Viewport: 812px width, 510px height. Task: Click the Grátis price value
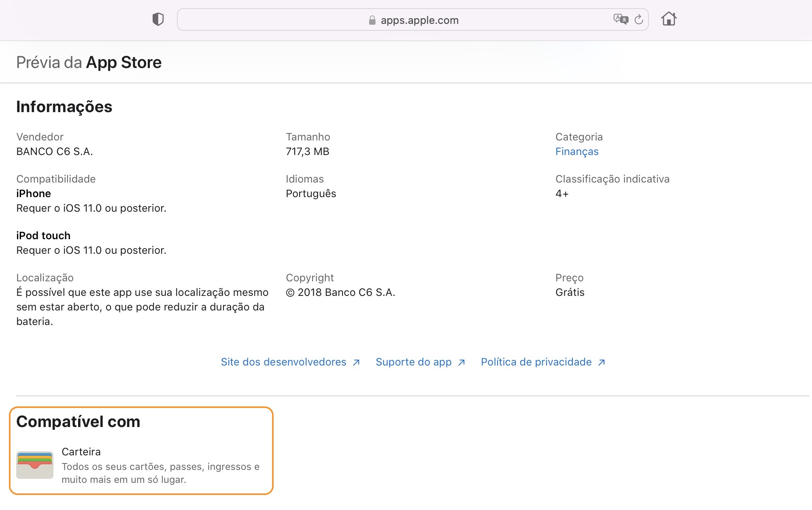pyautogui.click(x=570, y=292)
